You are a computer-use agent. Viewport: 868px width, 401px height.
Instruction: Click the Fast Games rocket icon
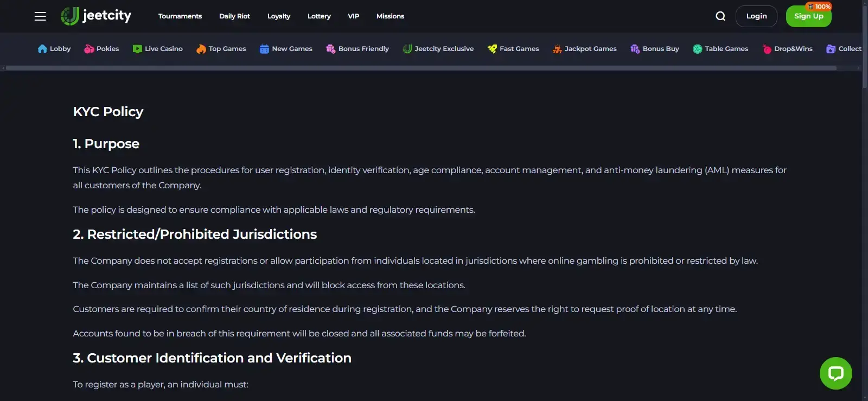tap(492, 49)
